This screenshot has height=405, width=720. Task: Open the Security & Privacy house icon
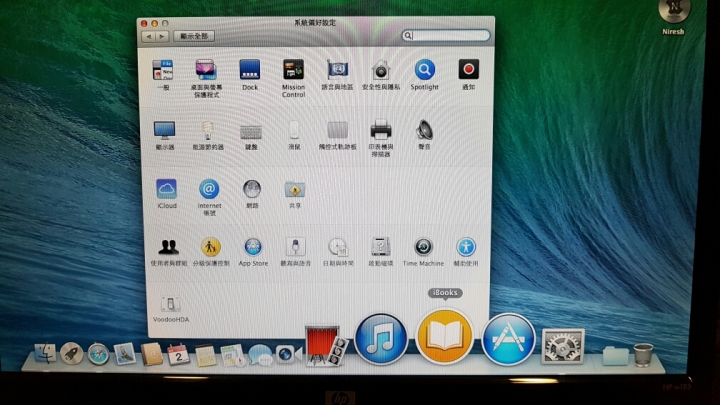381,70
